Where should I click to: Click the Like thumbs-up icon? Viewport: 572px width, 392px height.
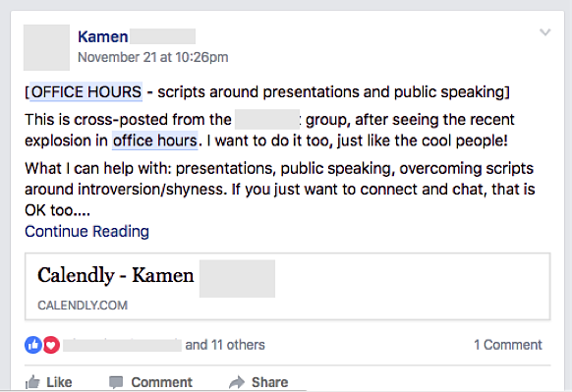(x=32, y=382)
